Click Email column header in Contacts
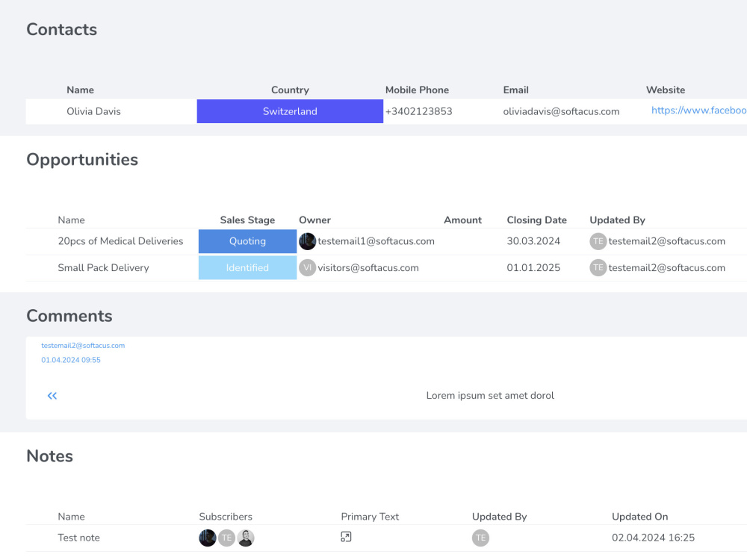The height and width of the screenshot is (560, 747). pyautogui.click(x=516, y=90)
